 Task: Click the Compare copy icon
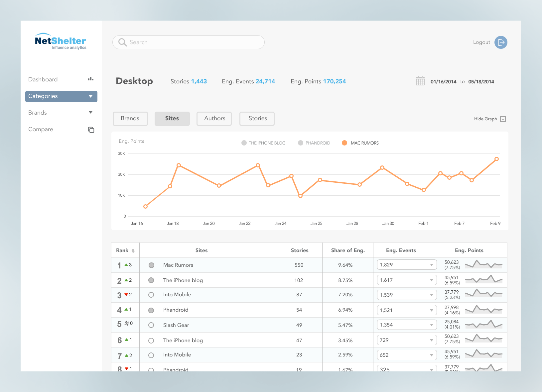point(91,130)
